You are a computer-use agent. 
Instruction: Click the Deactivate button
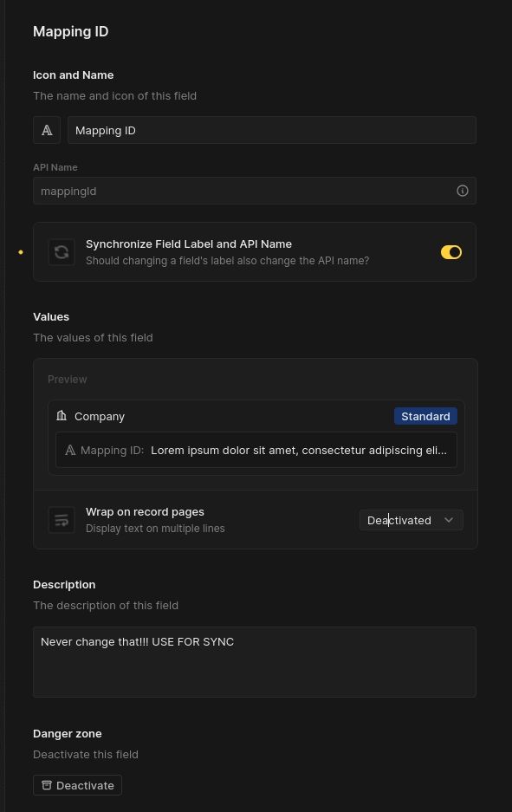pyautogui.click(x=78, y=785)
